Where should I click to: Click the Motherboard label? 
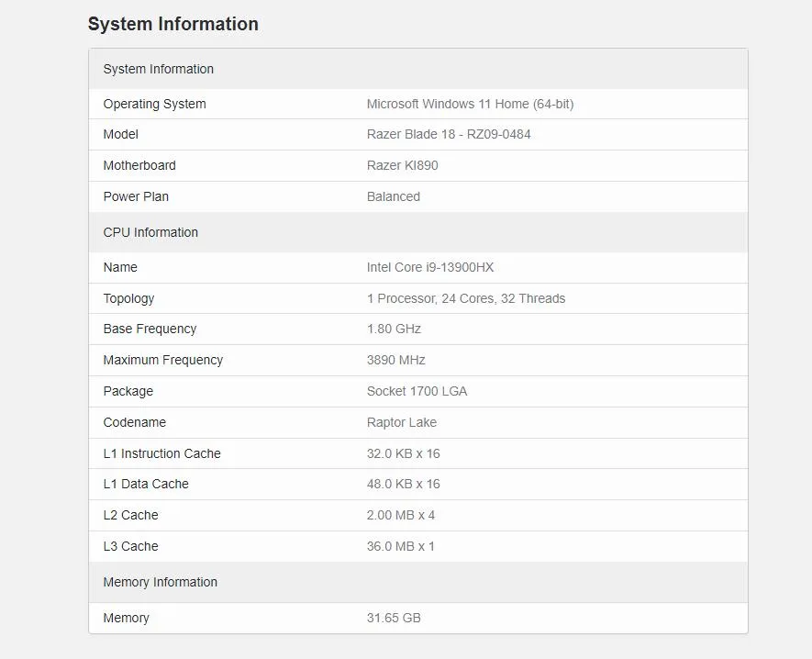(x=139, y=166)
